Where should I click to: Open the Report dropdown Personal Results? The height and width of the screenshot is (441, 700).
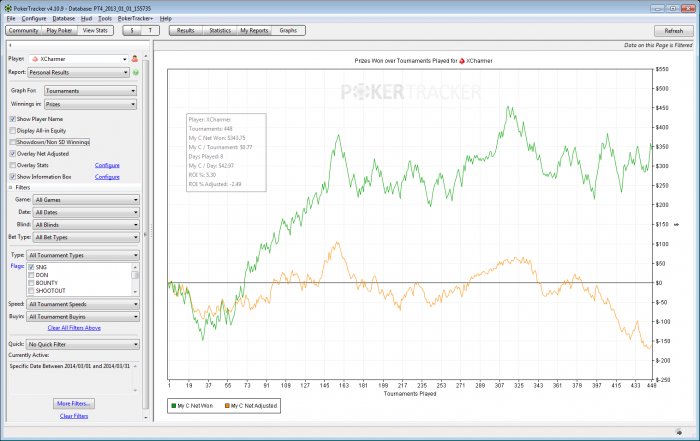(x=79, y=72)
